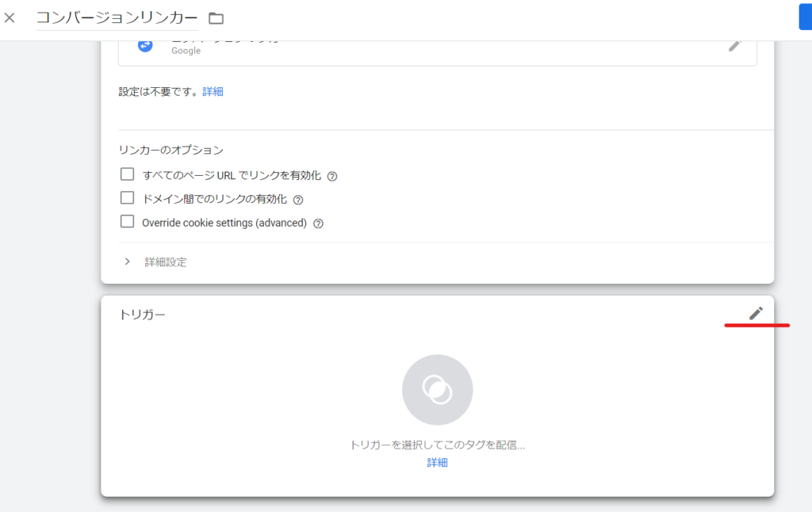The image size is (812, 512).
Task: Click the blue Conversion Linker tag type icon
Action: click(x=145, y=46)
